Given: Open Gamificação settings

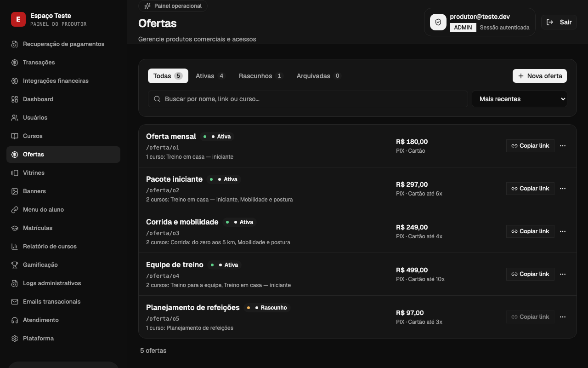Looking at the screenshot, I should (63, 265).
